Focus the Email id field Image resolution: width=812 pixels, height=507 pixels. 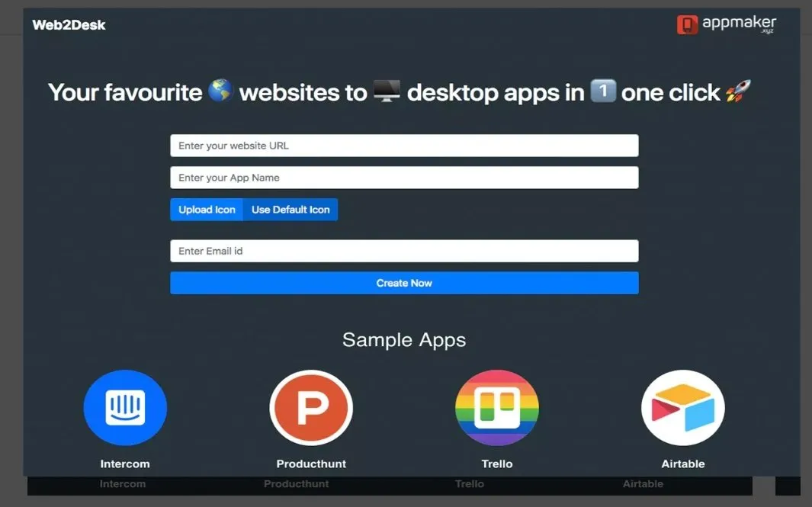[404, 251]
